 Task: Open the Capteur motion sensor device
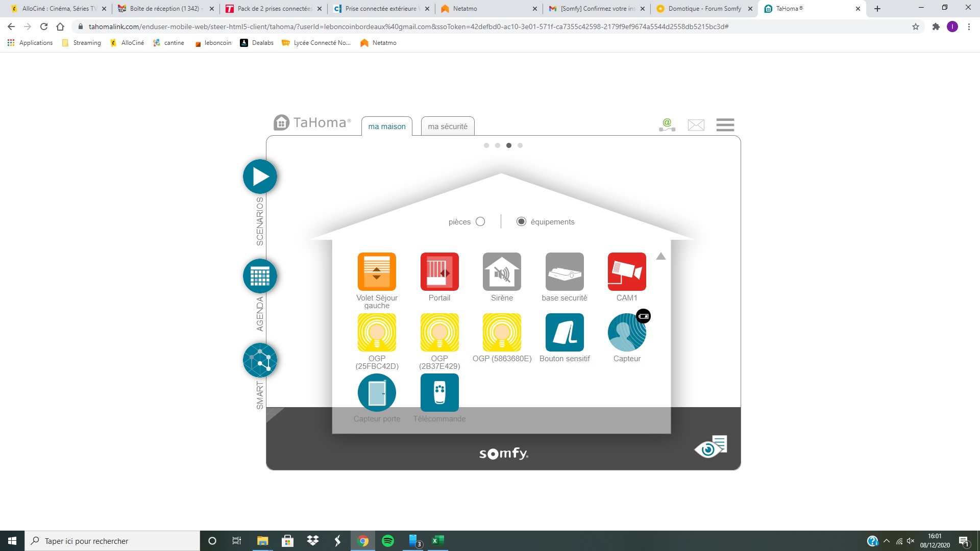627,332
